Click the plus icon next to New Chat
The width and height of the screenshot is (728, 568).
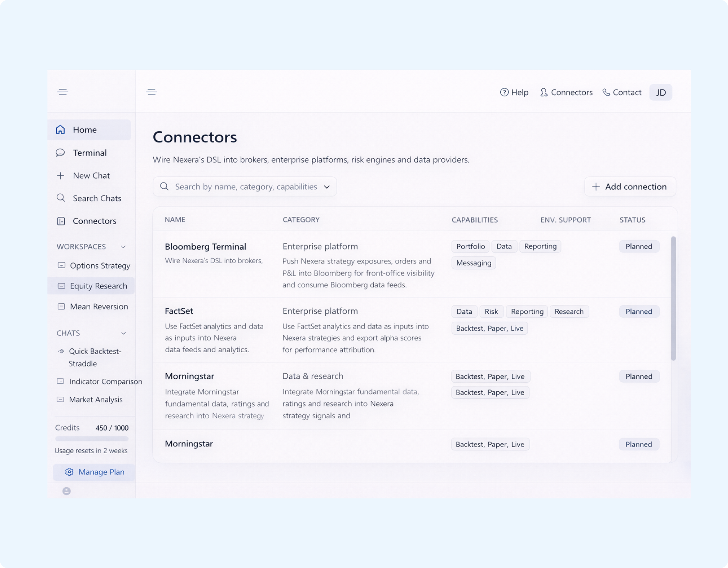click(x=60, y=176)
